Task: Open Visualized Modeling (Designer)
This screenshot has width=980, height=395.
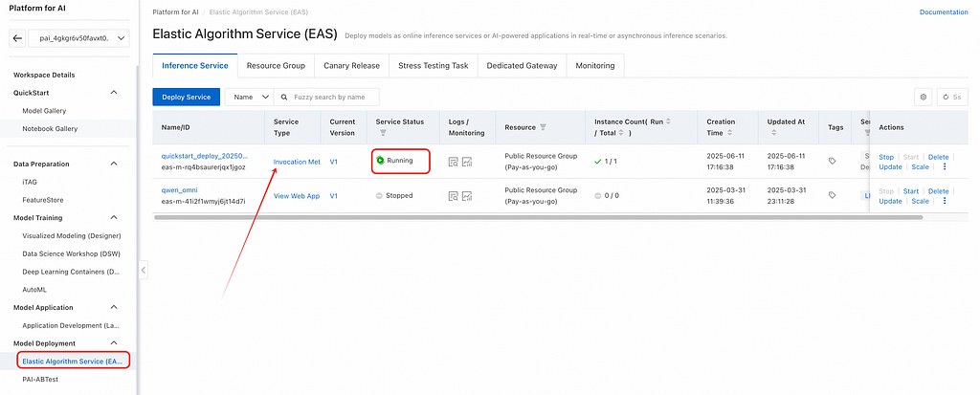Action: (x=71, y=235)
